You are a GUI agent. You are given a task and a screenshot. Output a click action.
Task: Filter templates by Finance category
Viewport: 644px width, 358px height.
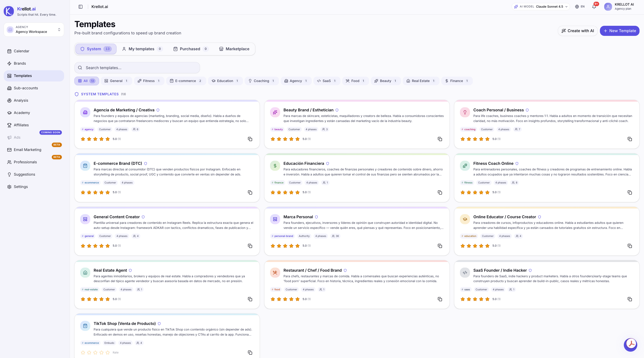tap(457, 81)
